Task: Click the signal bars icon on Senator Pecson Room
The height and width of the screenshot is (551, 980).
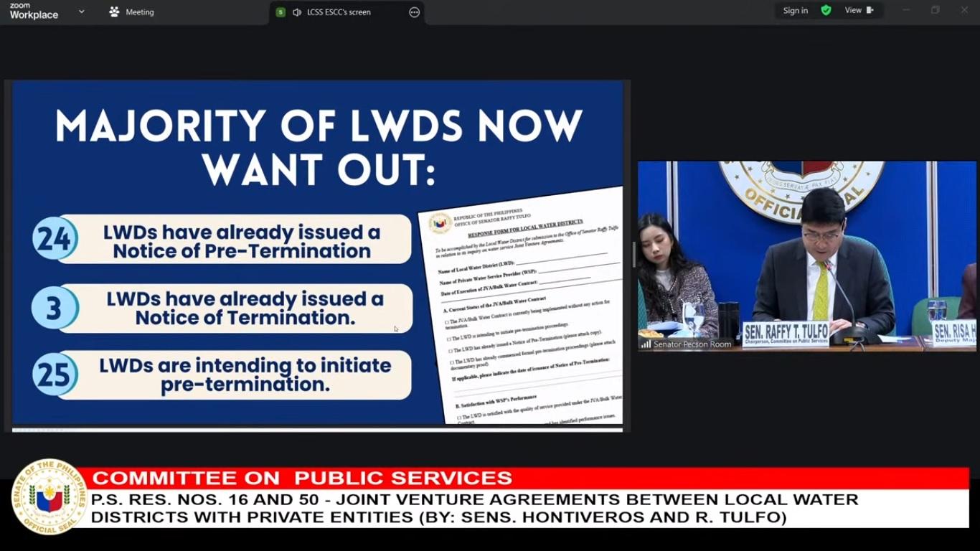Action: coord(646,344)
